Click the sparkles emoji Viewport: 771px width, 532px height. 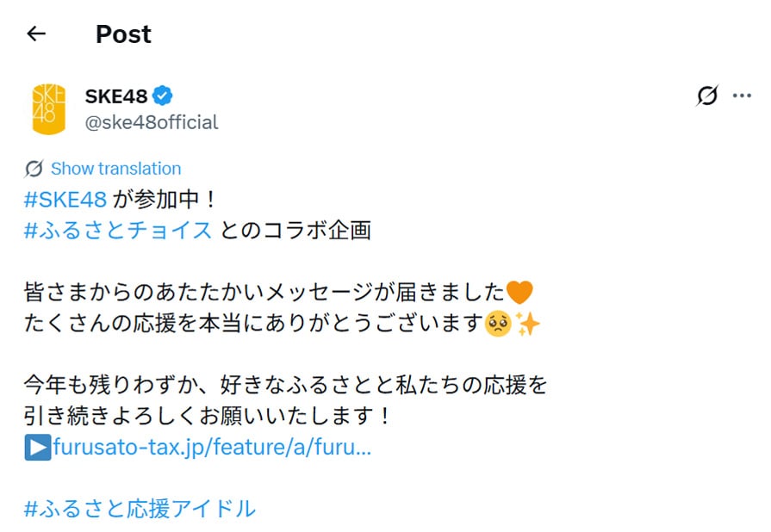pyautogui.click(x=527, y=324)
